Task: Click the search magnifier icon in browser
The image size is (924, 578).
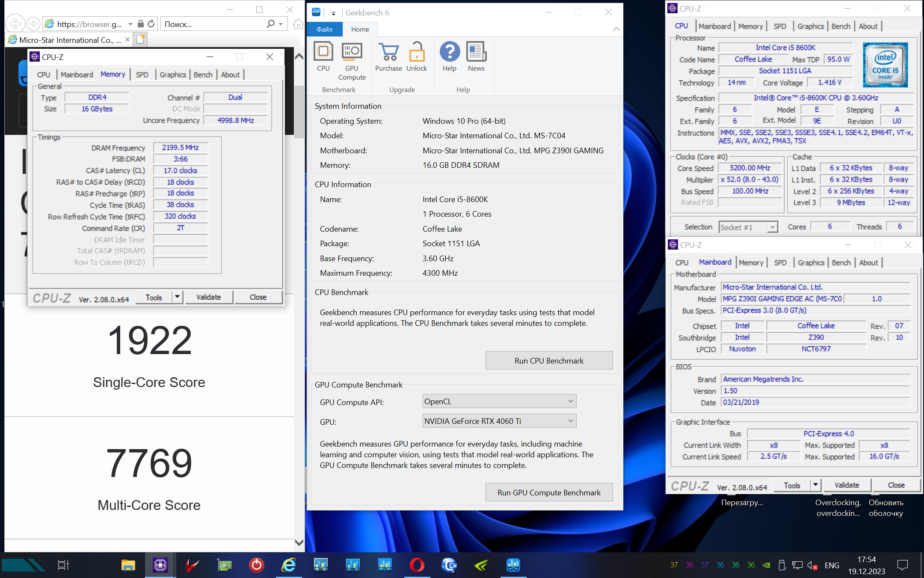Action: (270, 24)
